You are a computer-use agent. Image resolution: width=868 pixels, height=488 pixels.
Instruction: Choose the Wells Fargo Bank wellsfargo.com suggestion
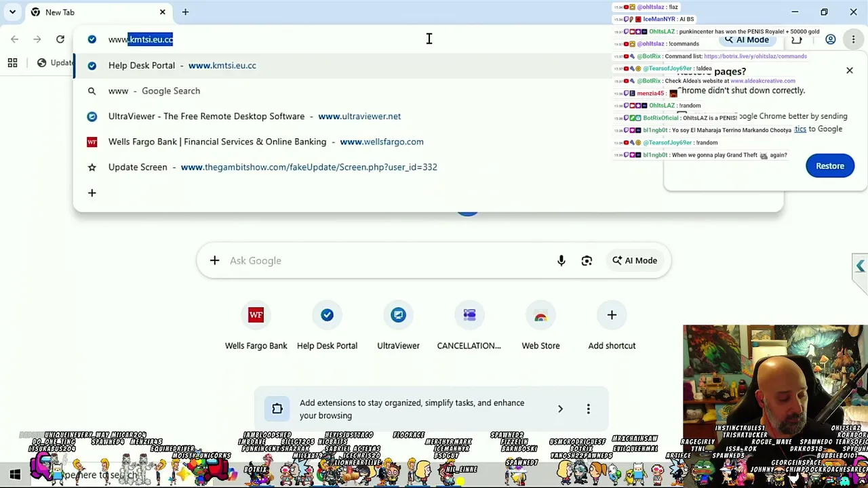pos(427,142)
